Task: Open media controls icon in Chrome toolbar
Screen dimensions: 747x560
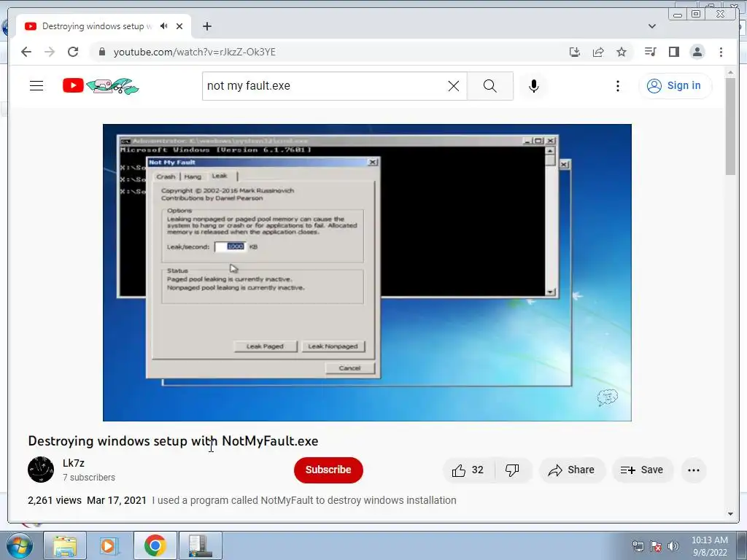Action: [650, 52]
